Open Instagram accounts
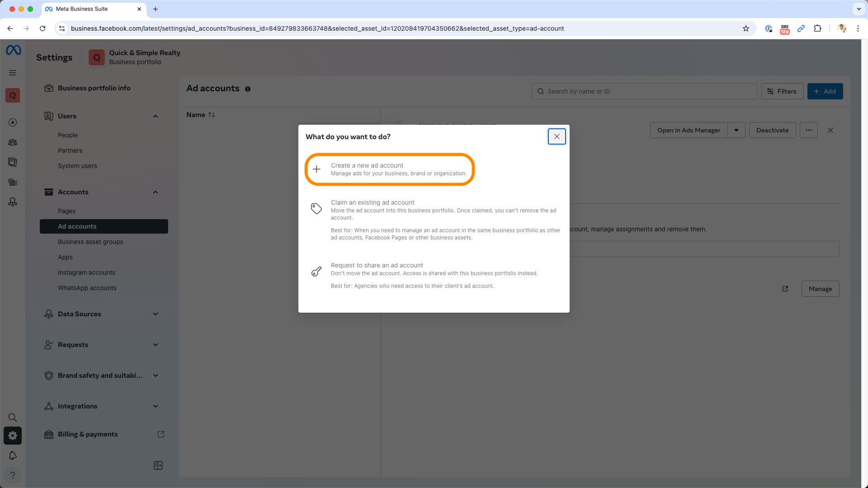 (x=86, y=272)
